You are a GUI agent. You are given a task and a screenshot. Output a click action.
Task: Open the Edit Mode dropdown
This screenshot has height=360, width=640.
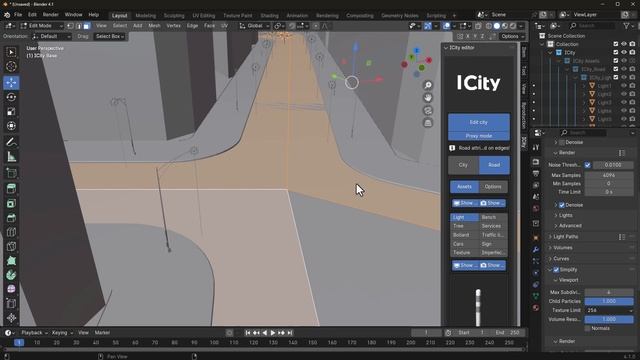(42, 26)
